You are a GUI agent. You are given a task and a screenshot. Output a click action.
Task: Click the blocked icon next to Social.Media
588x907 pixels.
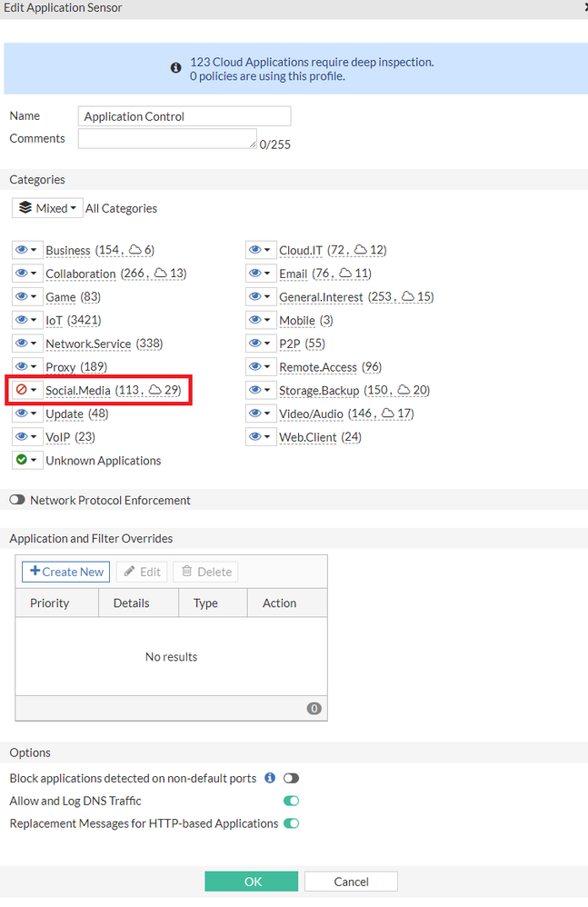pyautogui.click(x=21, y=390)
